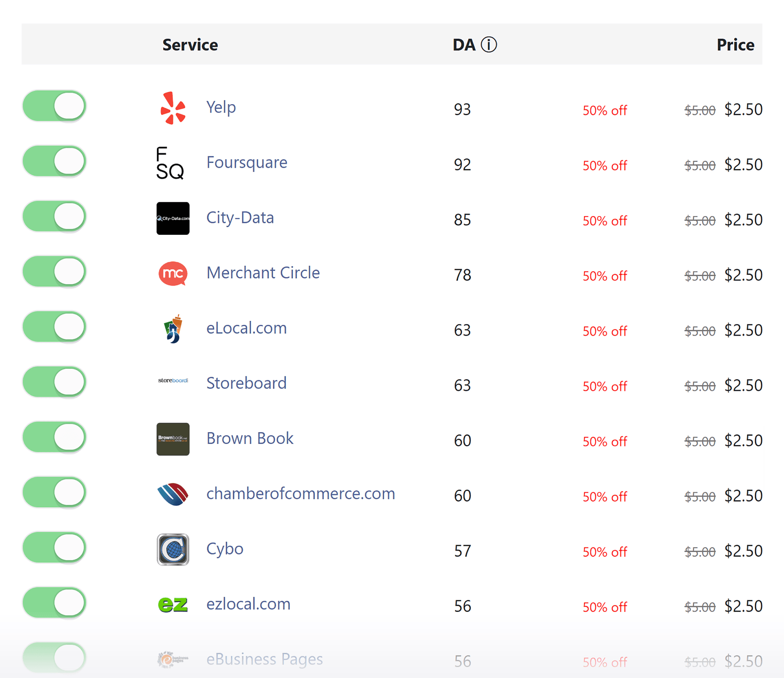This screenshot has width=784, height=678.
Task: Open the chamberofcommerce.com link
Action: coord(301,493)
